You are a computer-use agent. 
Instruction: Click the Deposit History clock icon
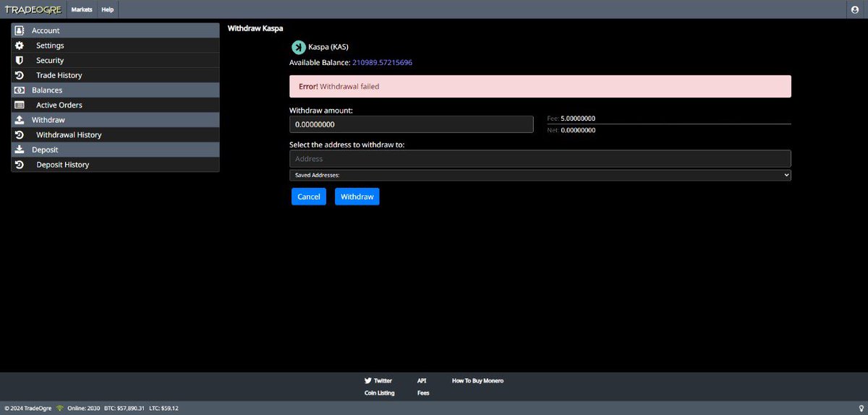pos(20,165)
